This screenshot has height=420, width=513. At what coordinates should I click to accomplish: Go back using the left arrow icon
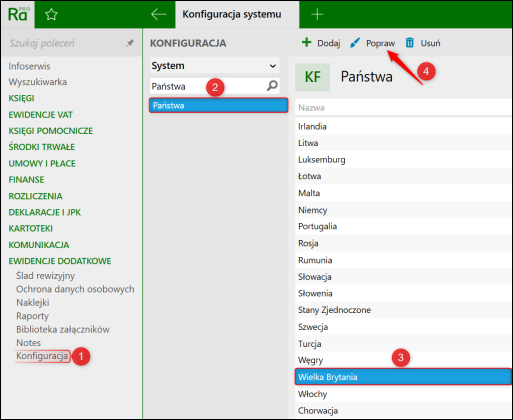[158, 14]
